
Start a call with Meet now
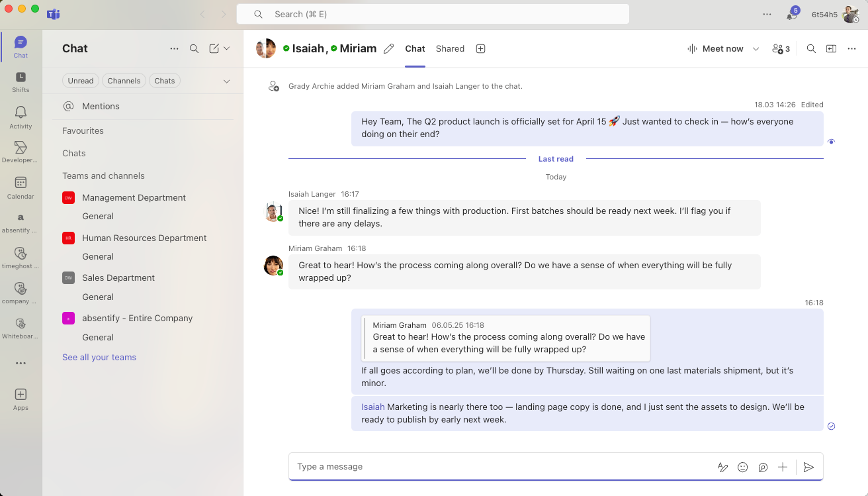pyautogui.click(x=716, y=48)
